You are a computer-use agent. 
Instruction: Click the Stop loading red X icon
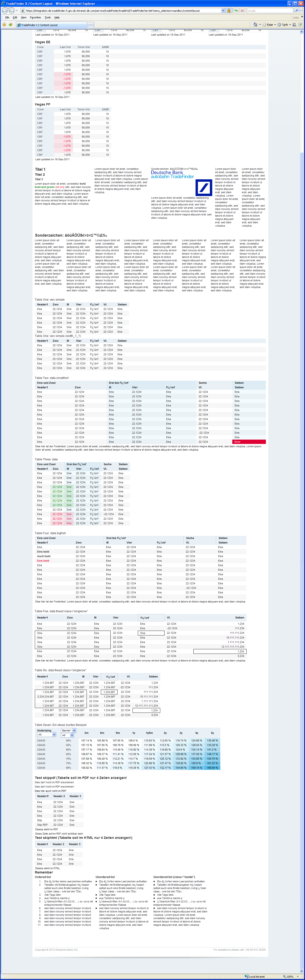242,11
